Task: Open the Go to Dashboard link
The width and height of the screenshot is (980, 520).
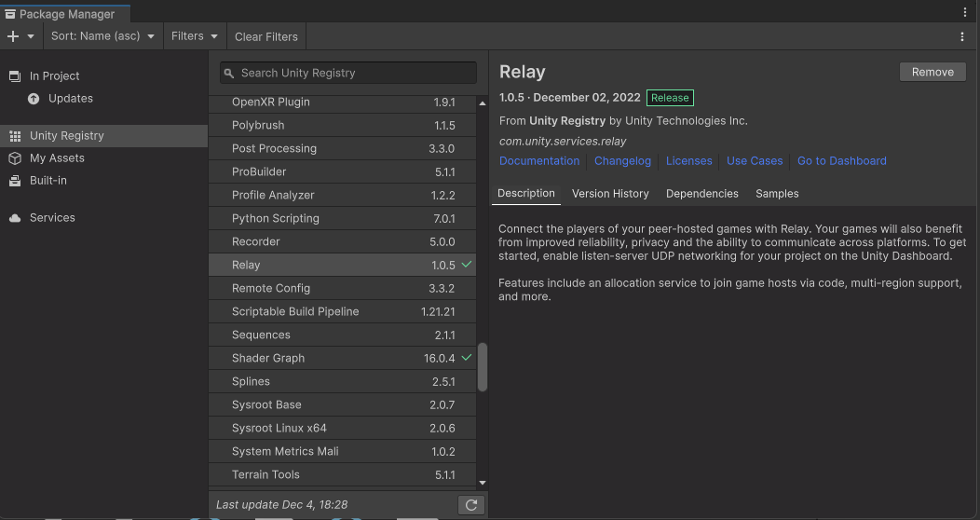Action: coord(842,160)
